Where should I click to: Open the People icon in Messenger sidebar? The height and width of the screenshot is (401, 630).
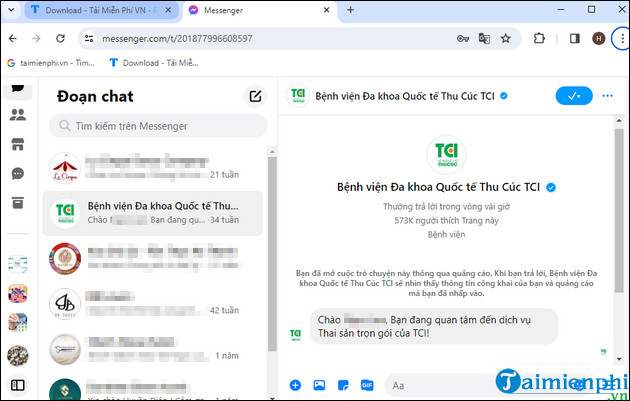coord(18,115)
